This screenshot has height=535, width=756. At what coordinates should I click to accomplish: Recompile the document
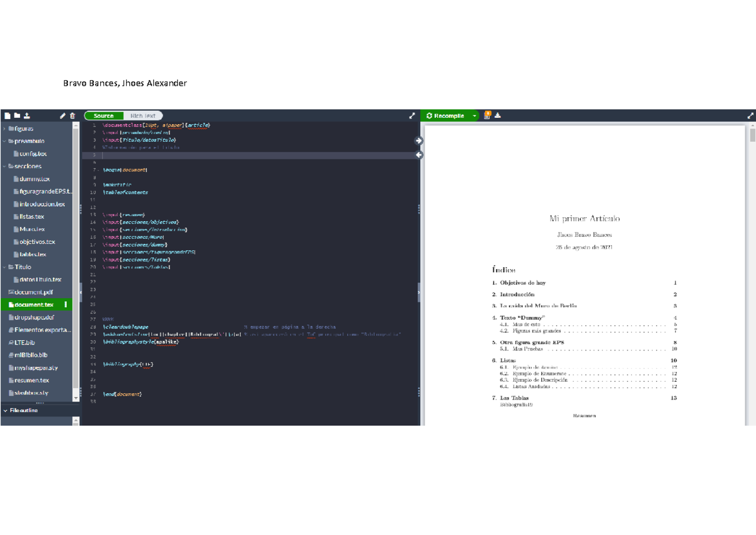[445, 116]
